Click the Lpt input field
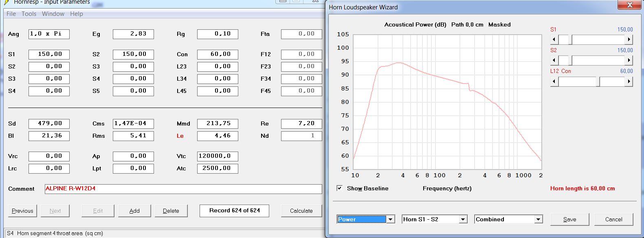Screen dimensions: 644x238 [x=133, y=168]
